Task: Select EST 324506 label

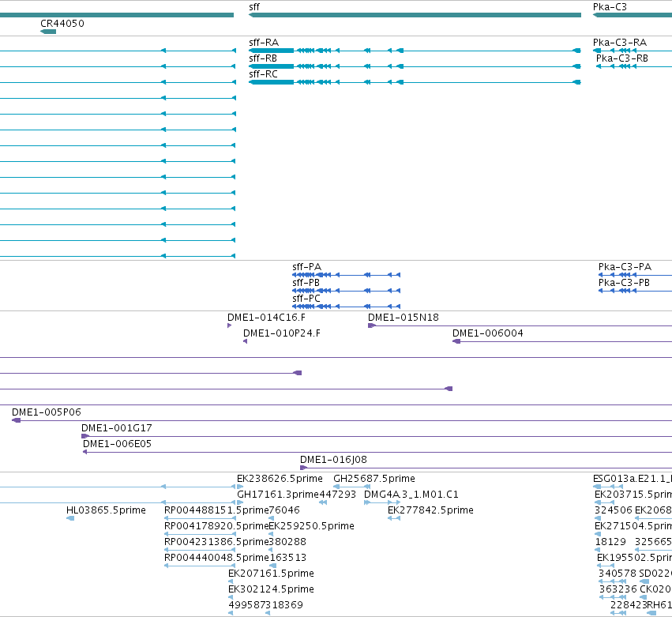Action: coord(614,510)
